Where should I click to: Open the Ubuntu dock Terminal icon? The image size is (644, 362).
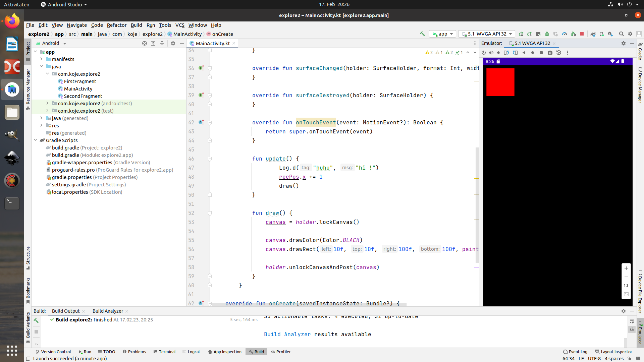click(12, 203)
